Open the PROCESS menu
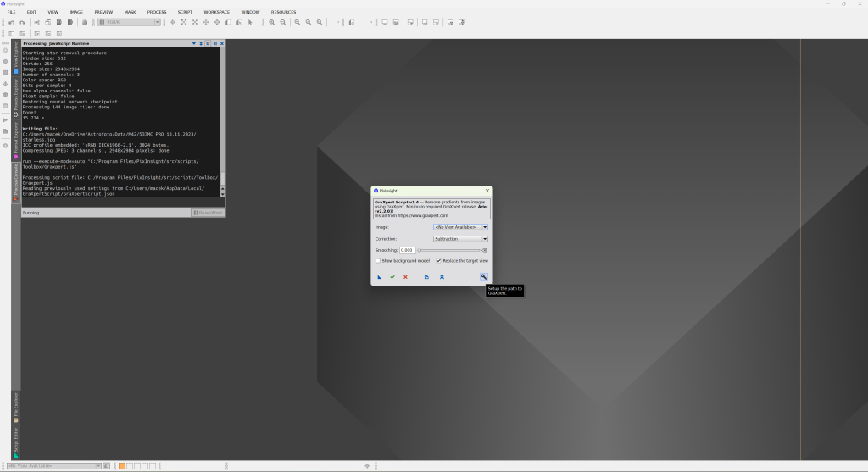Viewport: 868px width, 472px height. (157, 12)
